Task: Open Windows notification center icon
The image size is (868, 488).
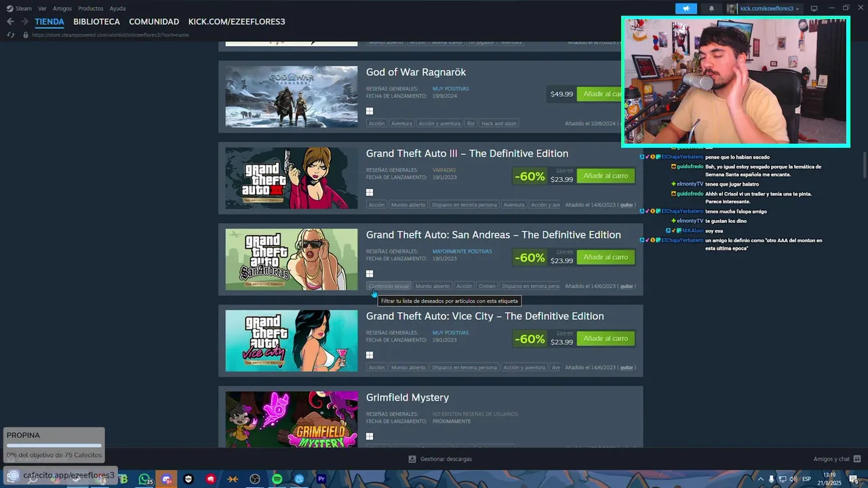Action: 854,479
